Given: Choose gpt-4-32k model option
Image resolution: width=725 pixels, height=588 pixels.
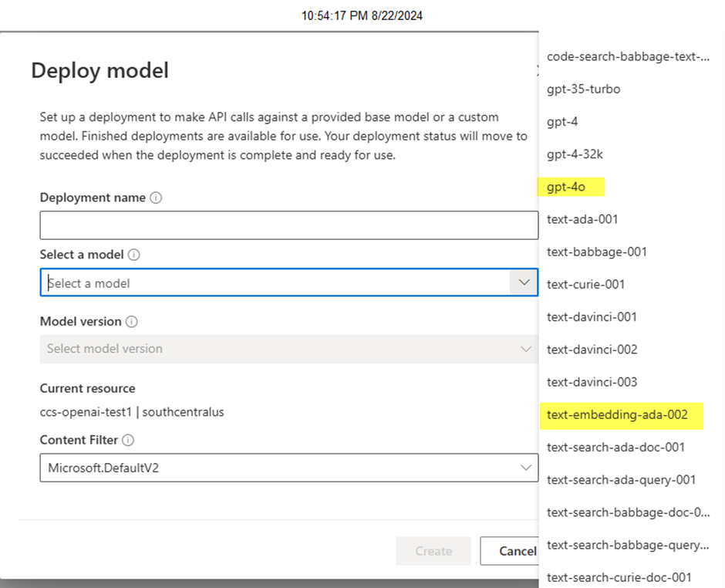Looking at the screenshot, I should (575, 154).
